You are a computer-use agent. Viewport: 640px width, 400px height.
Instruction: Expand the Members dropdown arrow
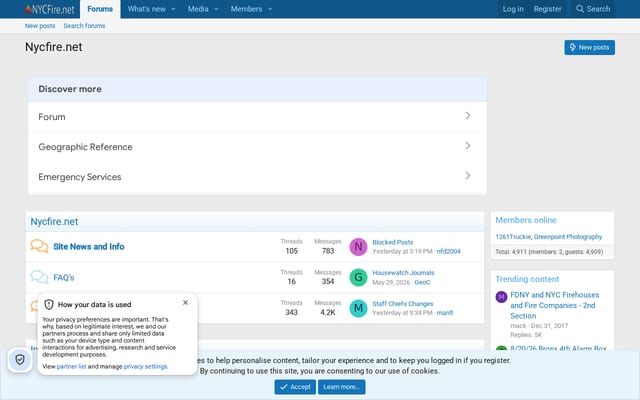tap(270, 9)
